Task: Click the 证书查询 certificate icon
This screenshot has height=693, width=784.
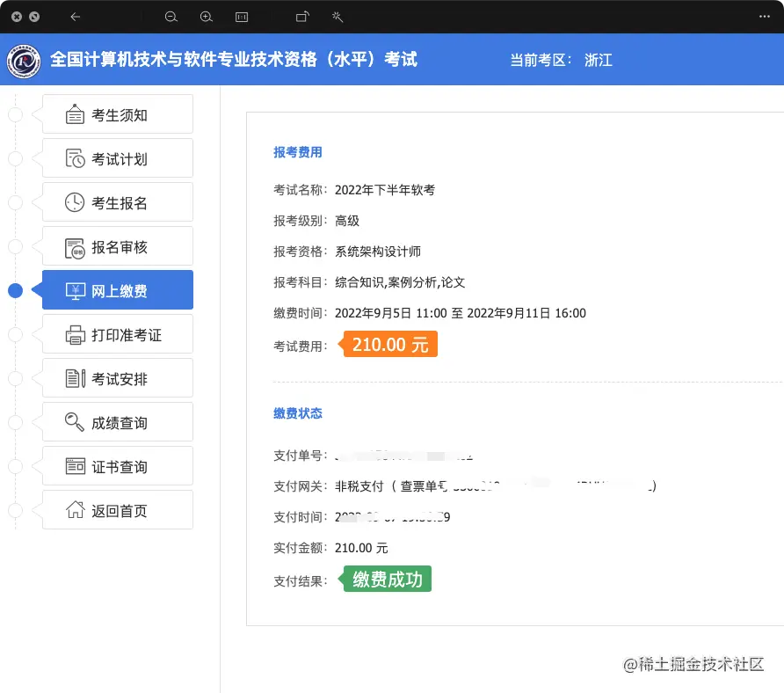Action: click(x=76, y=466)
